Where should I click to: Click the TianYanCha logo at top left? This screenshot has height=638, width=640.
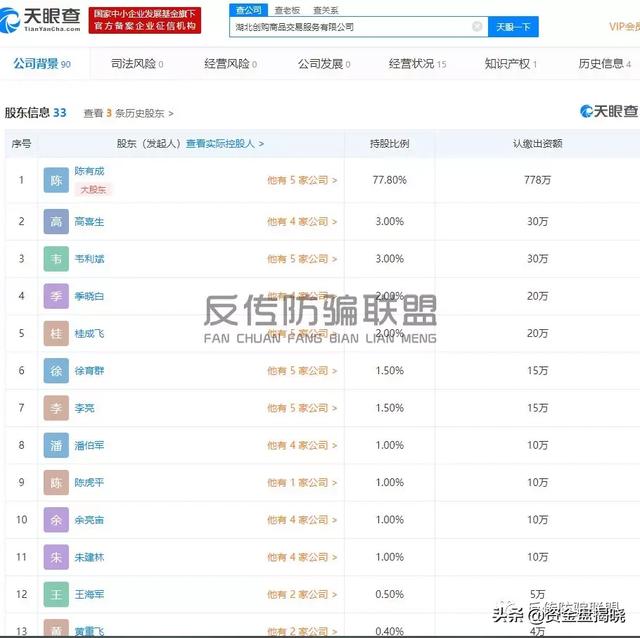40,19
